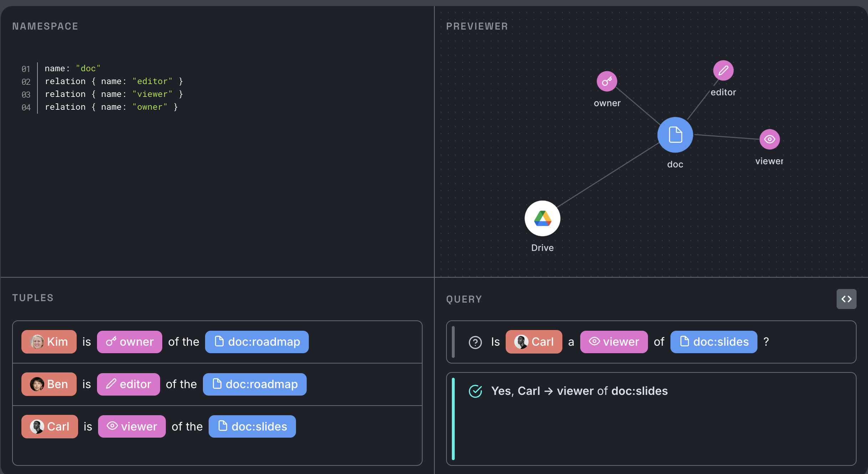Viewport: 868px width, 474px height.
Task: Click the editor pencil node in the graph
Action: coord(723,71)
